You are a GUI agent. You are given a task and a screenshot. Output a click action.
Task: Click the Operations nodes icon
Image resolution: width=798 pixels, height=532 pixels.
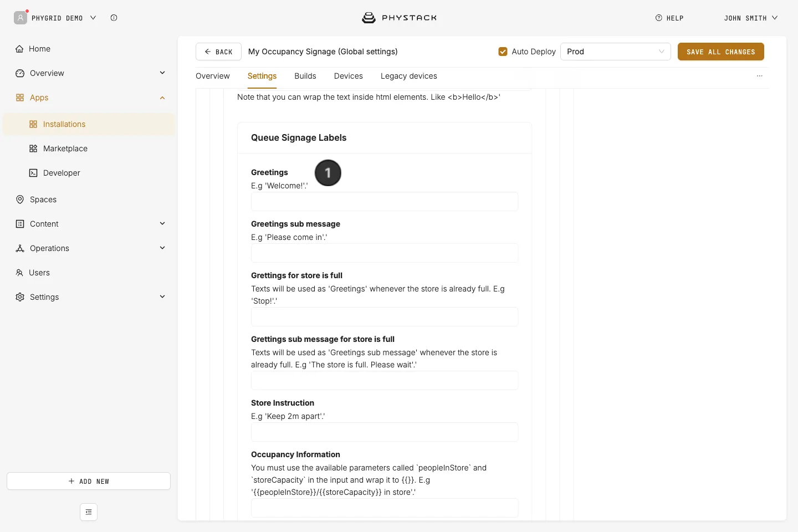(x=20, y=248)
